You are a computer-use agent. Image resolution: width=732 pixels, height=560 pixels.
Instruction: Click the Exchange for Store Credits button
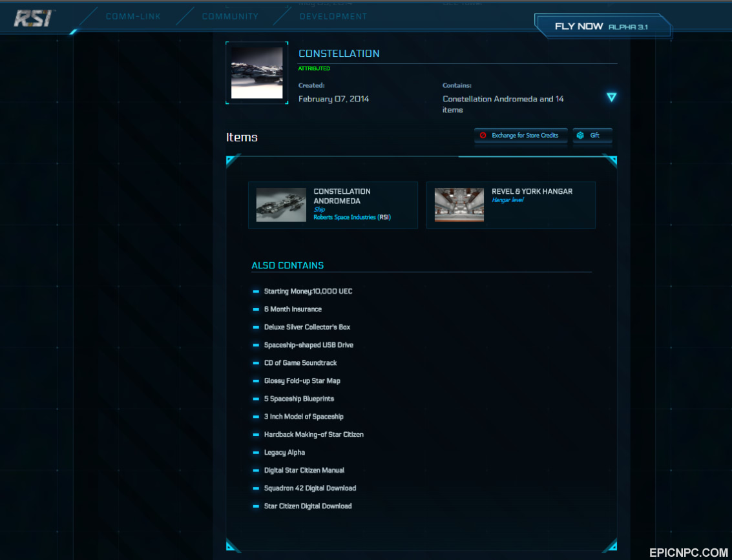521,136
